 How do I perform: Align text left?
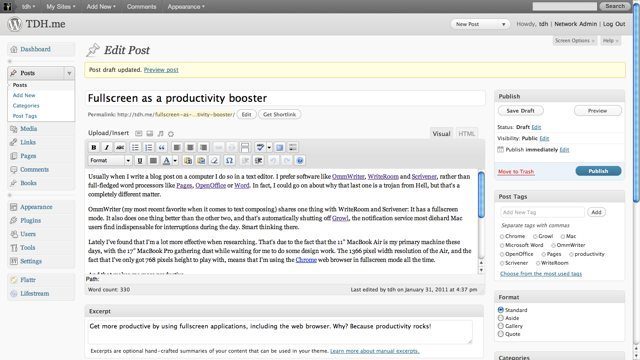coord(177,147)
